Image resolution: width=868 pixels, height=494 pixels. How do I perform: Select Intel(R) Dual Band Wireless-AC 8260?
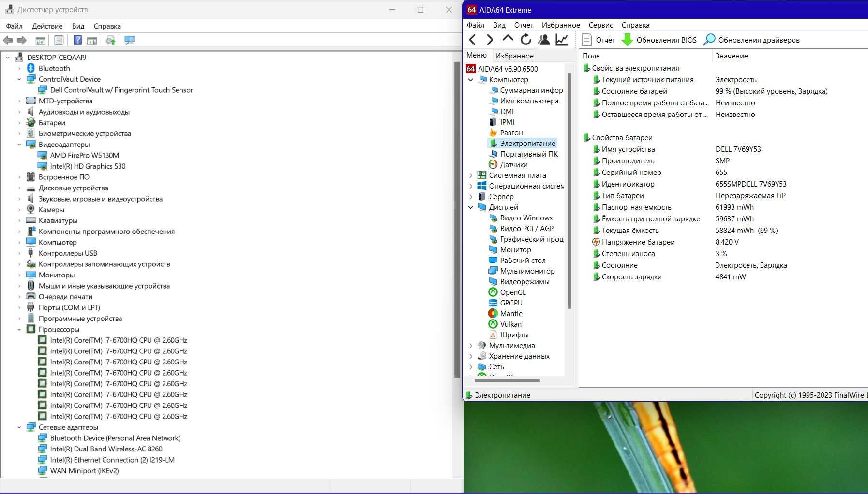106,449
